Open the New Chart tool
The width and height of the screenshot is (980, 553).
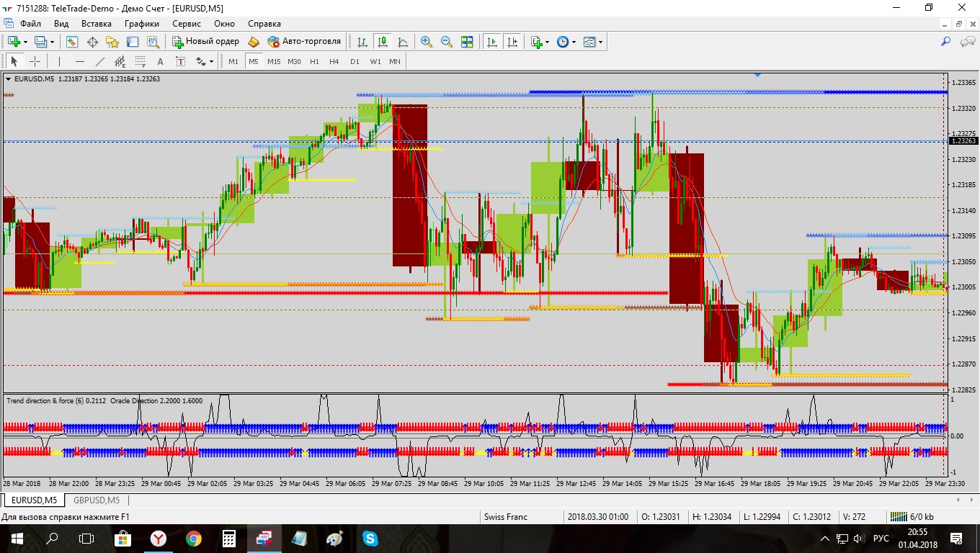(14, 42)
